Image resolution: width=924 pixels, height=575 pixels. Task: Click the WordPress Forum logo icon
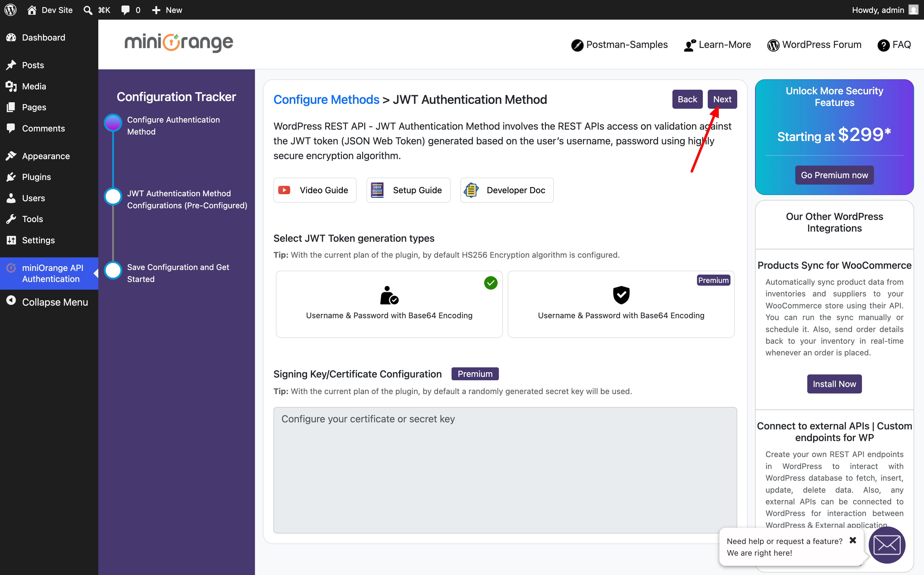[773, 45]
